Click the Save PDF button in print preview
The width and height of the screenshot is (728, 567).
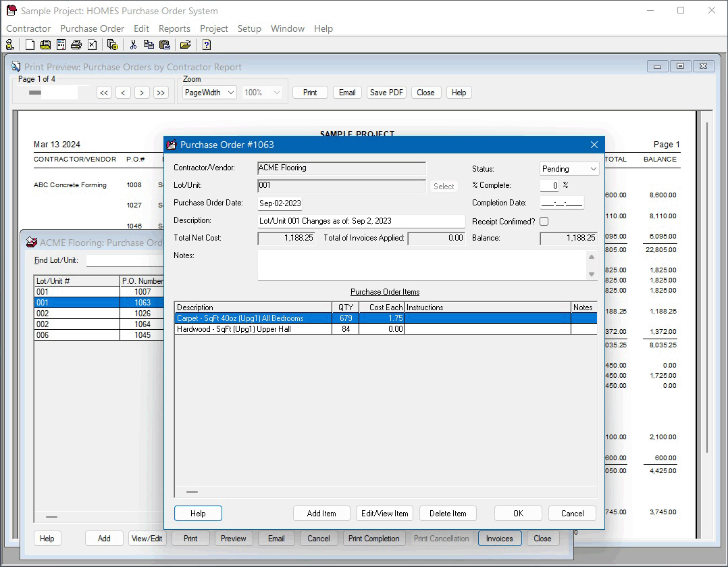click(x=386, y=93)
